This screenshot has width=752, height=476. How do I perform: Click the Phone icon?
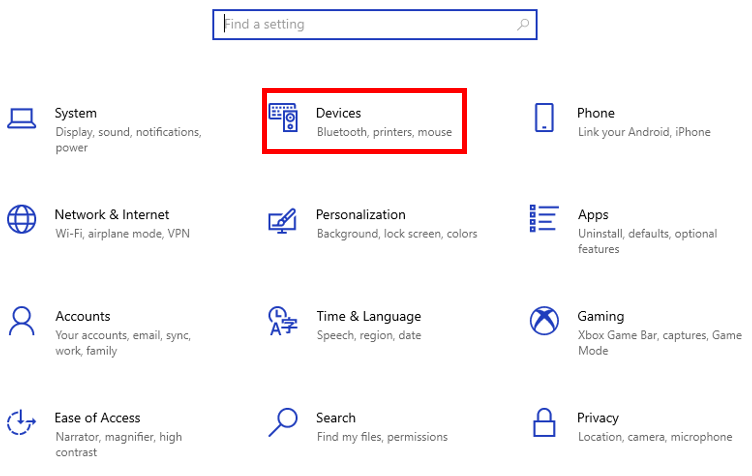coord(544,118)
